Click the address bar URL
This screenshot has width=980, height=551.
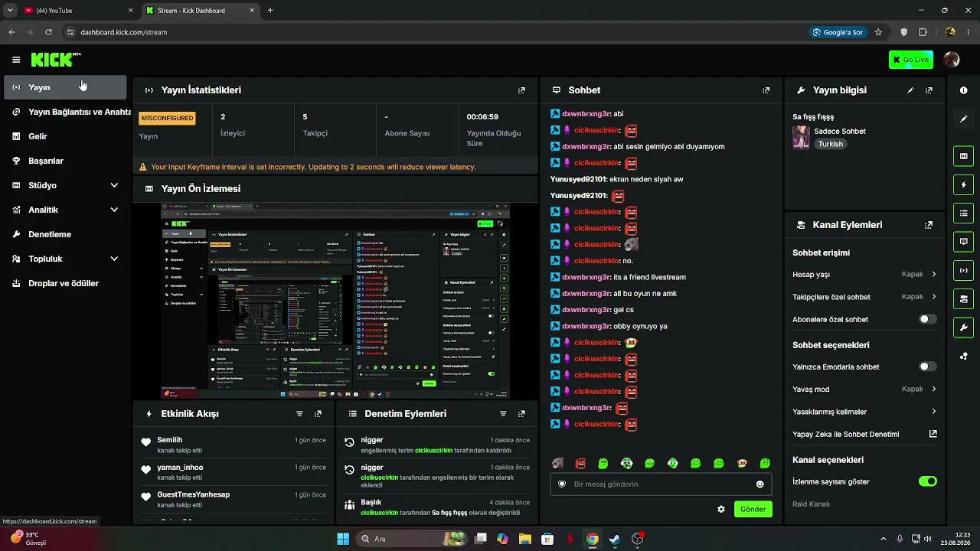tap(123, 32)
